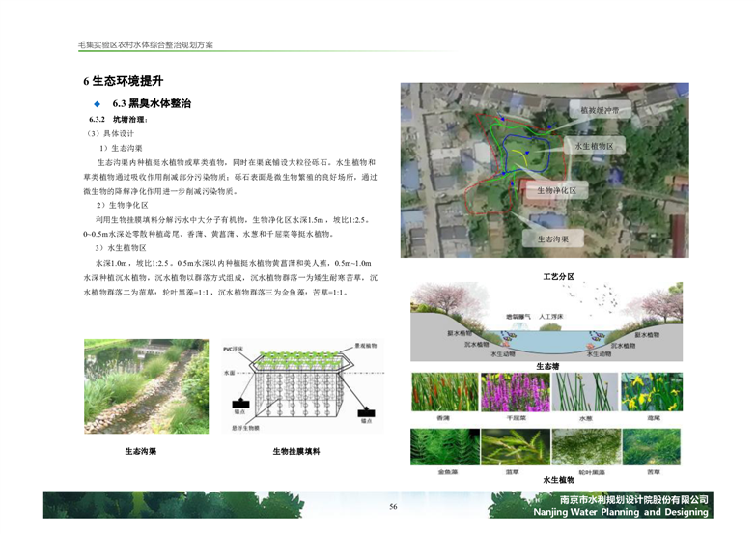Image resolution: width=756 pixels, height=534 pixels.
Task: Click the 生态沟渠 callout on aerial map
Action: 546,239
